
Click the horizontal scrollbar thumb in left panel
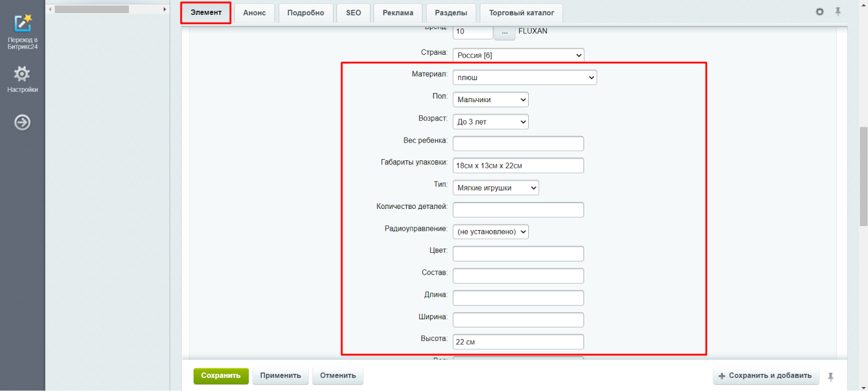point(91,9)
